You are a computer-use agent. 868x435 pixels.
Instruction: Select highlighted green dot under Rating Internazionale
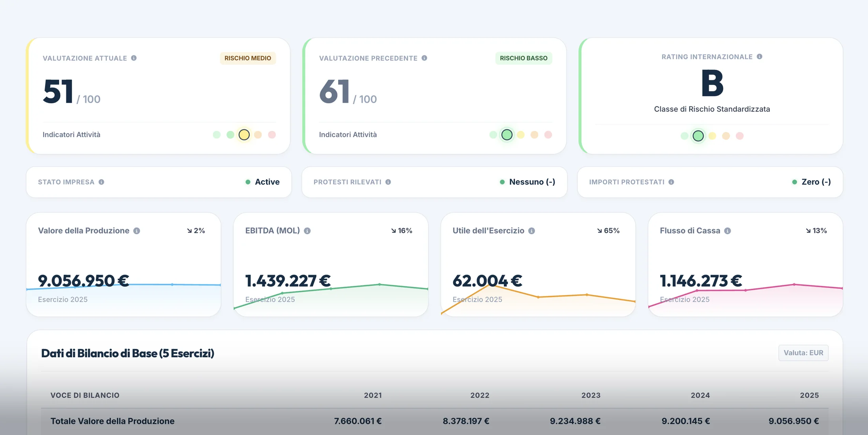(698, 136)
